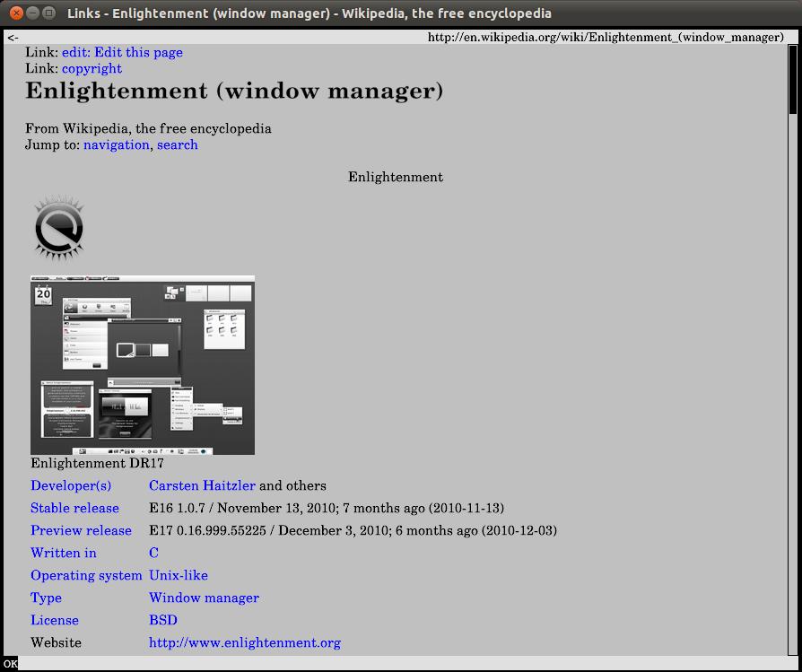The image size is (802, 672).
Task: Click the 'Enlightenment DR17' caption text
Action: point(97,463)
